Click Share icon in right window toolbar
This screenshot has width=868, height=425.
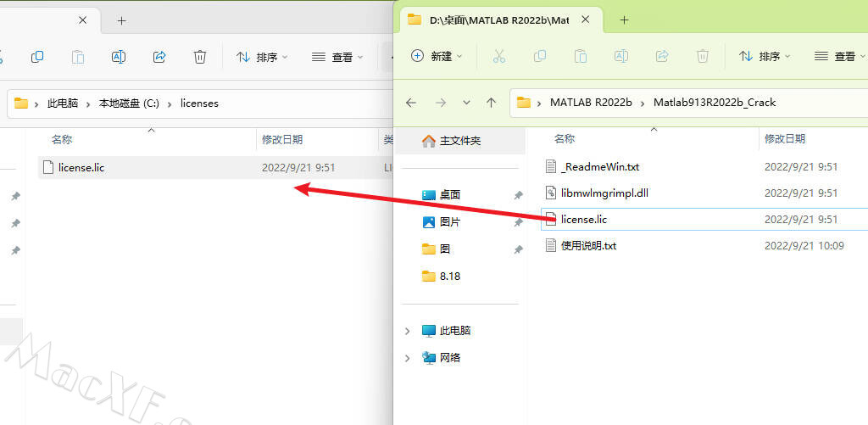(661, 56)
